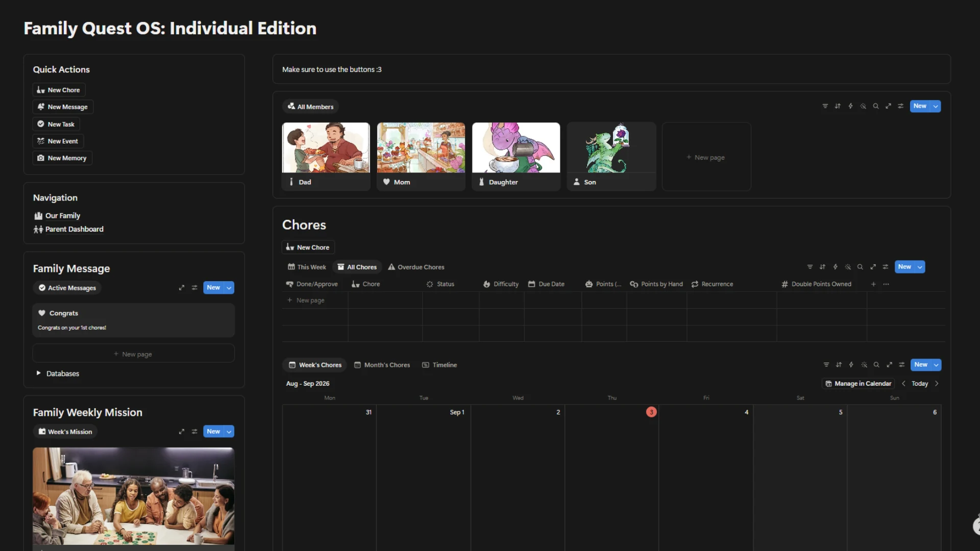Click New Chore in Quick Actions
The width and height of the screenshot is (980, 551).
click(x=59, y=90)
